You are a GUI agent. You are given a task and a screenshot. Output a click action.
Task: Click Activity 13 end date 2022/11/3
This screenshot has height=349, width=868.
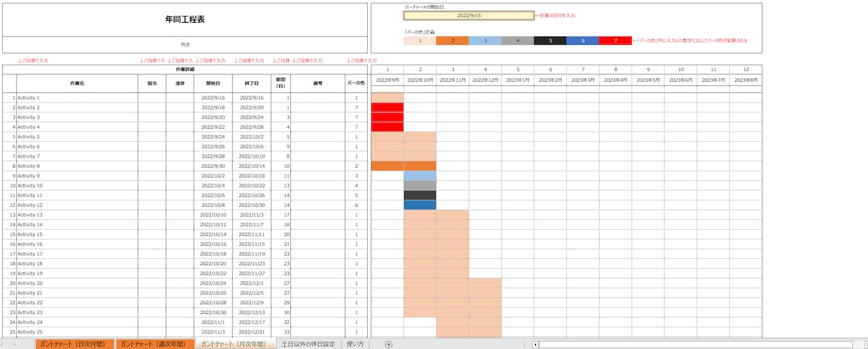pyautogui.click(x=252, y=215)
